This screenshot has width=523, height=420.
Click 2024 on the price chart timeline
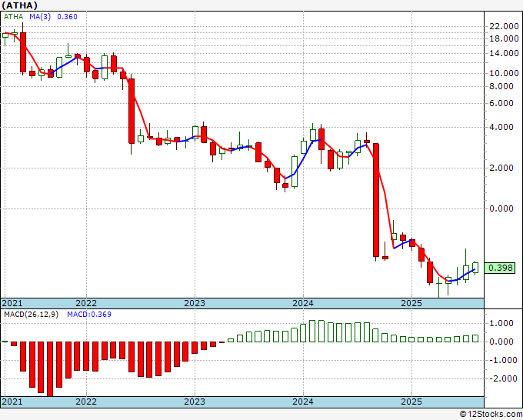pyautogui.click(x=303, y=303)
